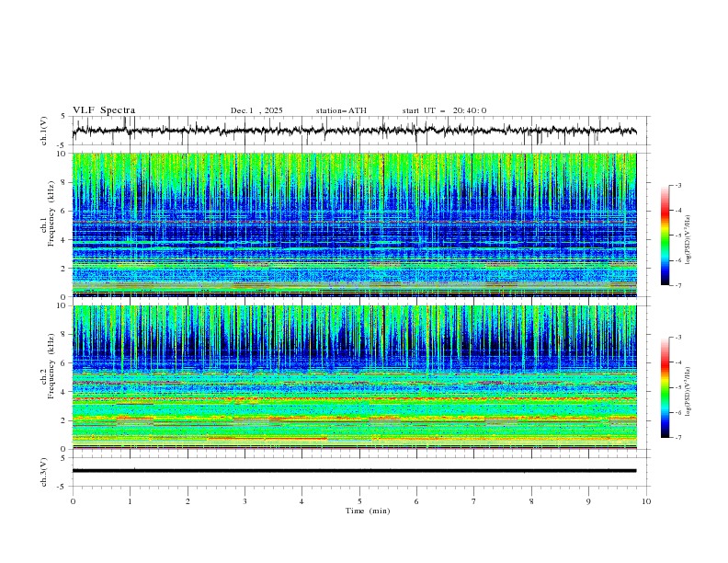
Task: Click inside the ch.2 spectrogram panel
Action: (x=354, y=377)
